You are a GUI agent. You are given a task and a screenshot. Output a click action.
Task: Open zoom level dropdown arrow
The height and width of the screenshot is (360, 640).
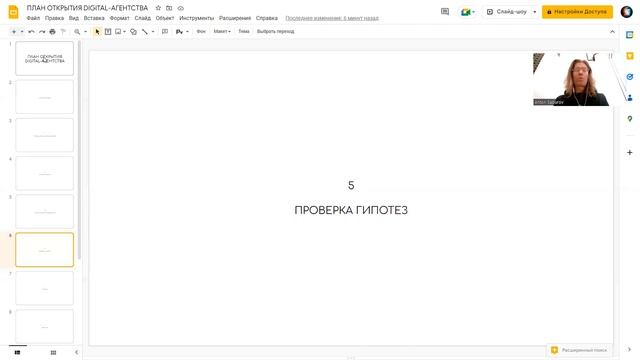pyautogui.click(x=85, y=31)
